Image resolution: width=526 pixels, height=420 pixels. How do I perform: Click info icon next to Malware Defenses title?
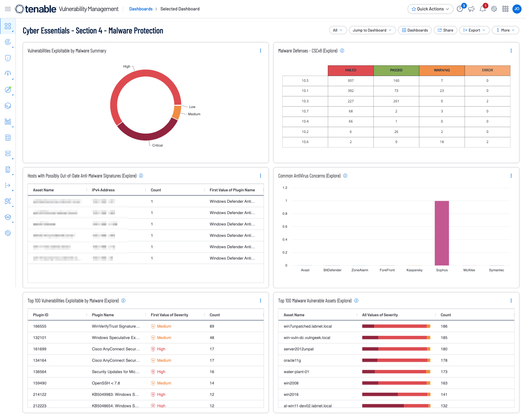coord(342,51)
